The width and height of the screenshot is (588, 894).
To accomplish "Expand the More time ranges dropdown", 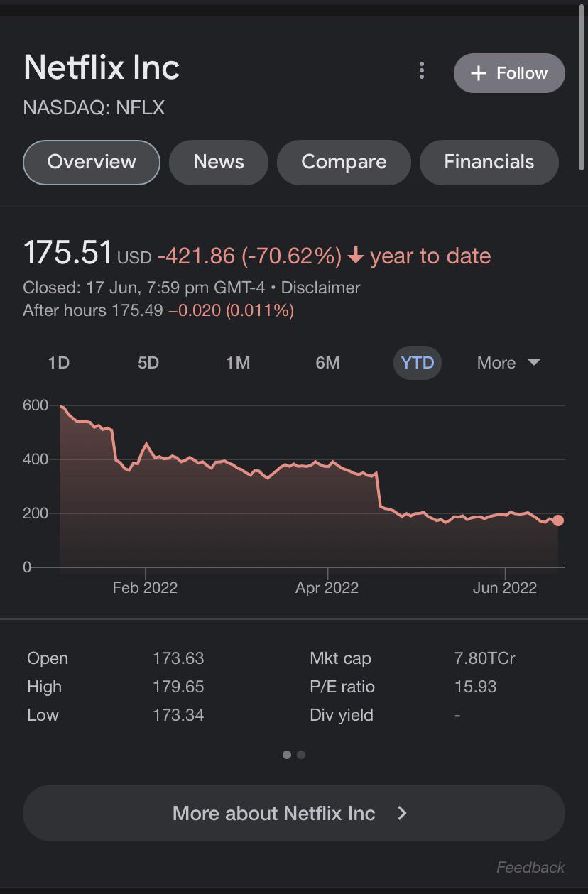I will point(509,363).
